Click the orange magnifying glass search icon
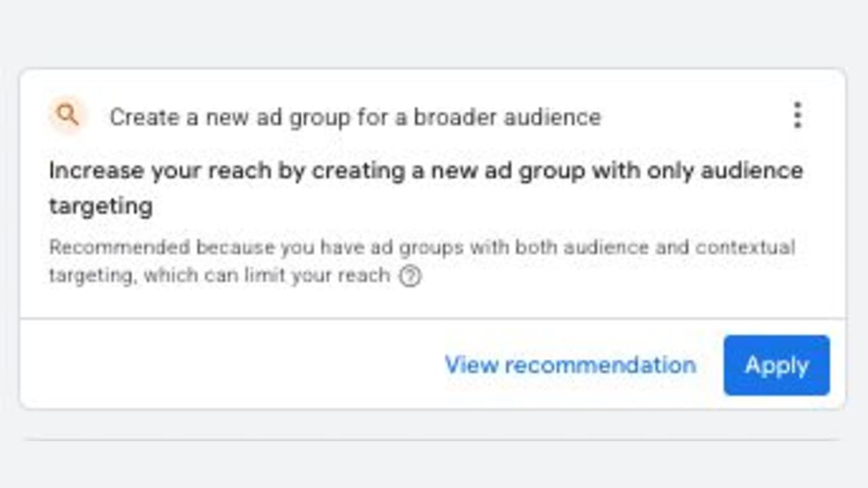This screenshot has width=868, height=488. click(67, 116)
